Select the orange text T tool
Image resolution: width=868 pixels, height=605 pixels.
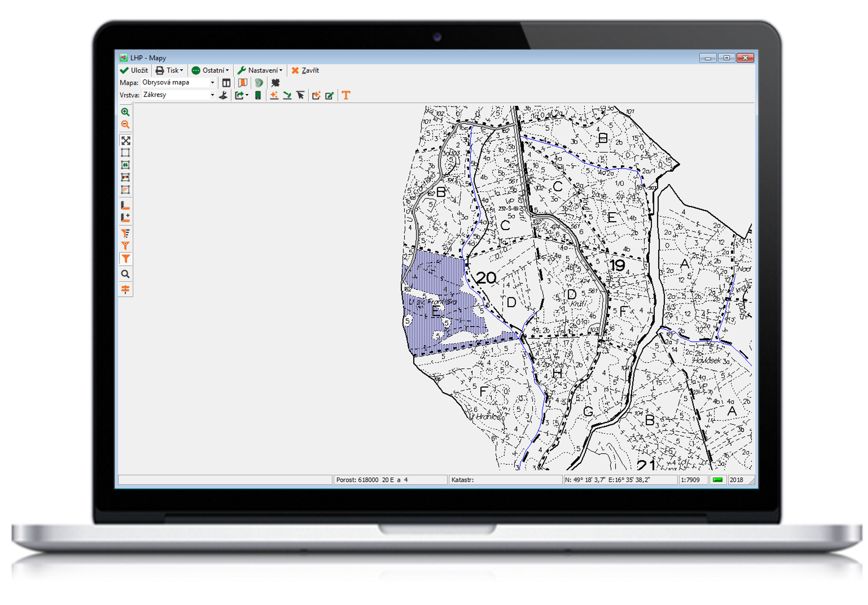(x=346, y=95)
